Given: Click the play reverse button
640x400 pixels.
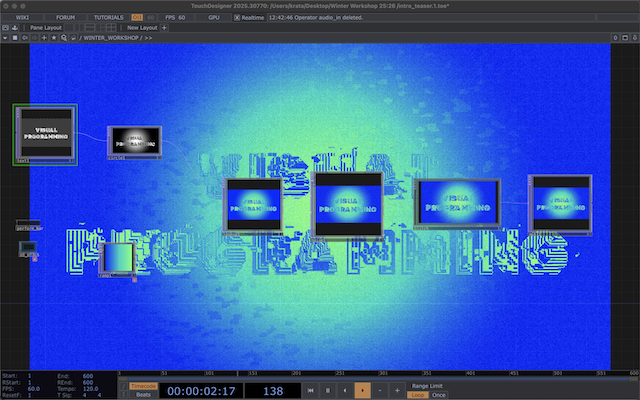Looking at the screenshot, I should click(x=344, y=389).
